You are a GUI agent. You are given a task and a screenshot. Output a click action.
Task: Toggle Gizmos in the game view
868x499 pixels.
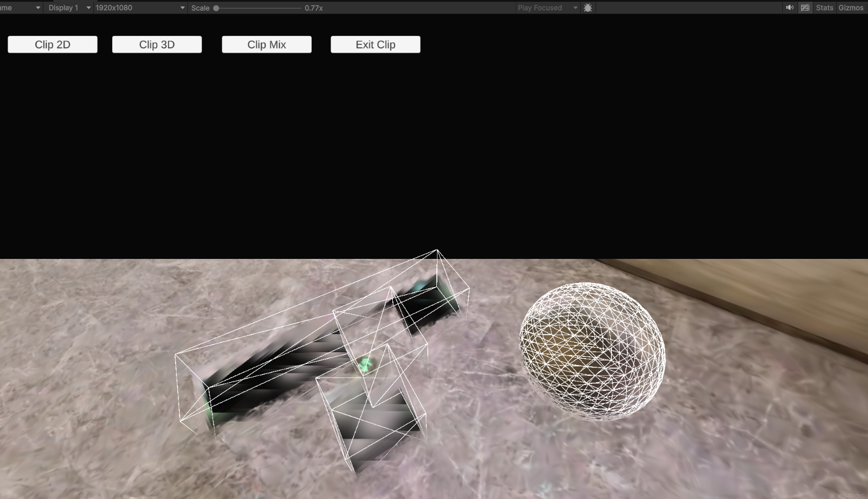click(x=851, y=8)
